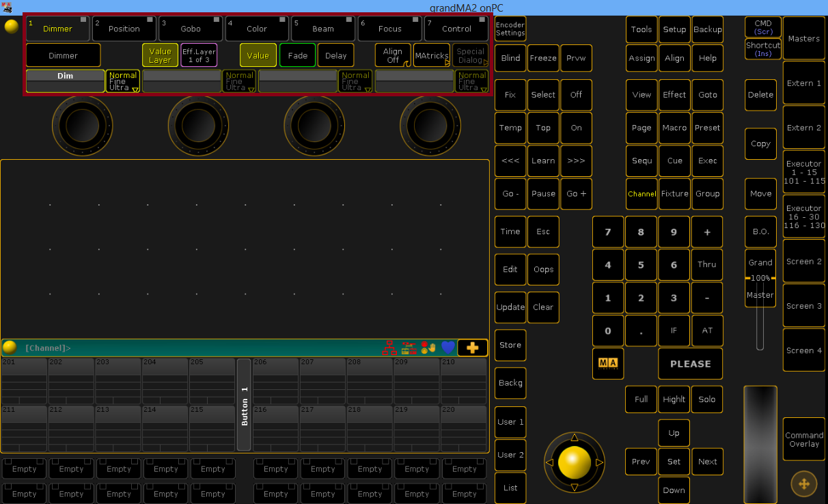This screenshot has height=504, width=828.
Task: Click the third encoder wheel
Action: click(314, 126)
